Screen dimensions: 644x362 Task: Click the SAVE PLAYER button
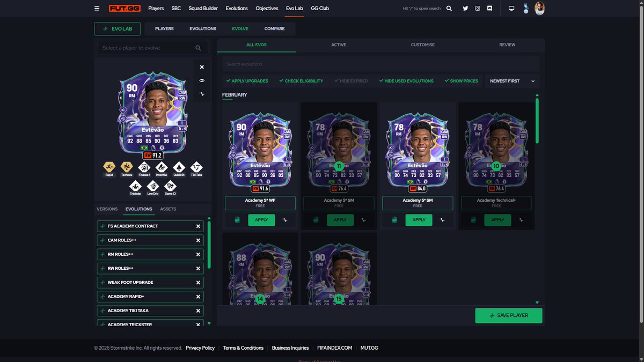click(x=508, y=315)
